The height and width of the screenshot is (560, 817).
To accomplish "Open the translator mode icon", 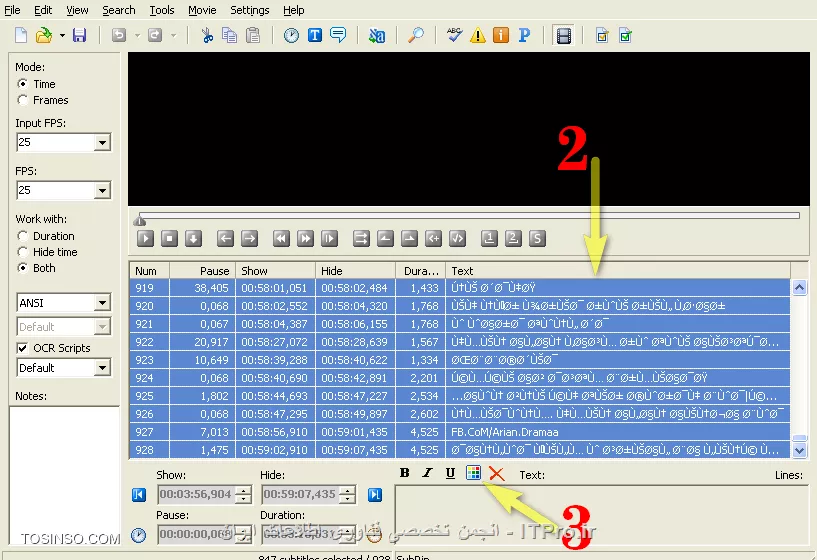I will tap(377, 35).
